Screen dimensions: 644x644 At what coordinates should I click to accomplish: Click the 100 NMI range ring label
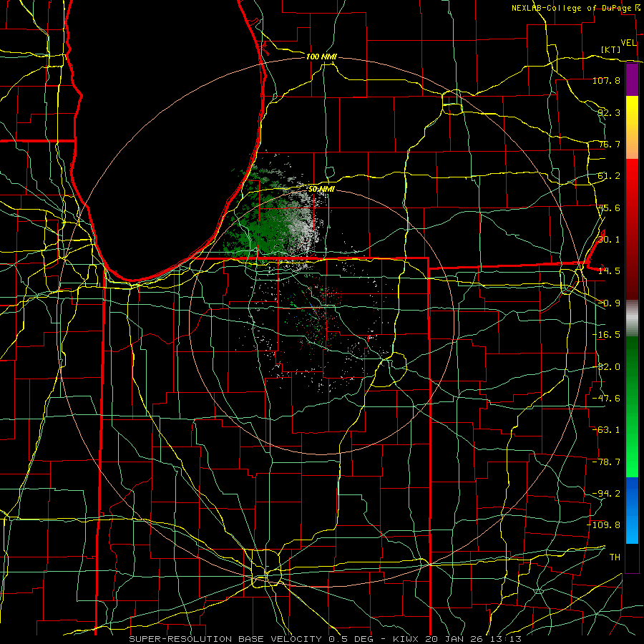321,57
